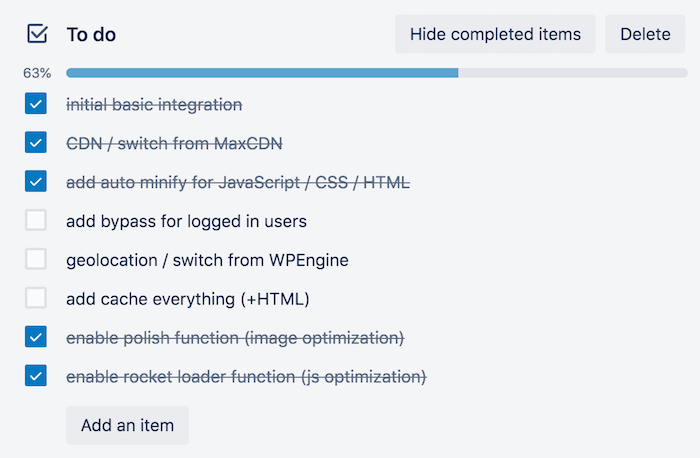Click the enable polish function item text
The height and width of the screenshot is (458, 700).
point(235,338)
